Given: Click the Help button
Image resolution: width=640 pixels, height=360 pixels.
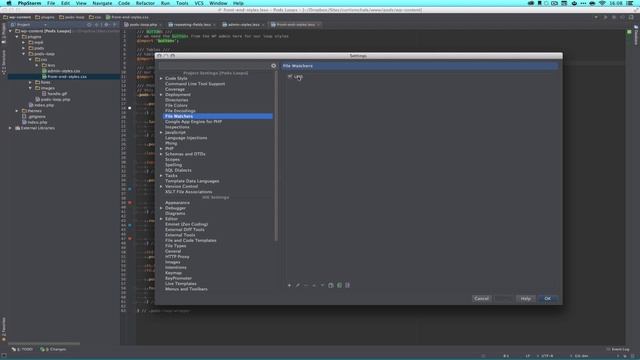Looking at the screenshot, I should click(x=525, y=298).
